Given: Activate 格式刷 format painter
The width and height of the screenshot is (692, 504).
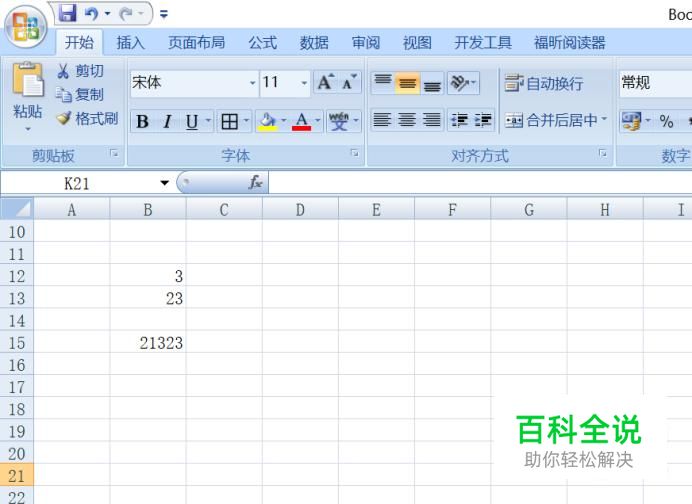Looking at the screenshot, I should pyautogui.click(x=87, y=118).
